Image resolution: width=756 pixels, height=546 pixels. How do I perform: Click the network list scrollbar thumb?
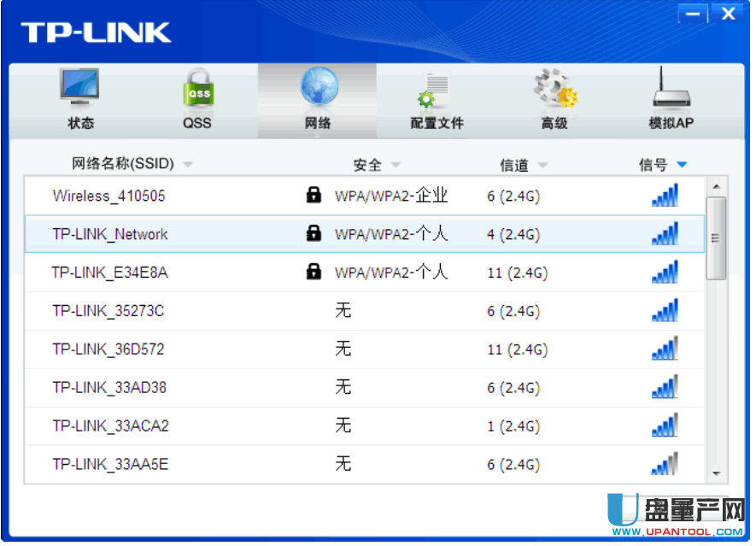tap(717, 238)
